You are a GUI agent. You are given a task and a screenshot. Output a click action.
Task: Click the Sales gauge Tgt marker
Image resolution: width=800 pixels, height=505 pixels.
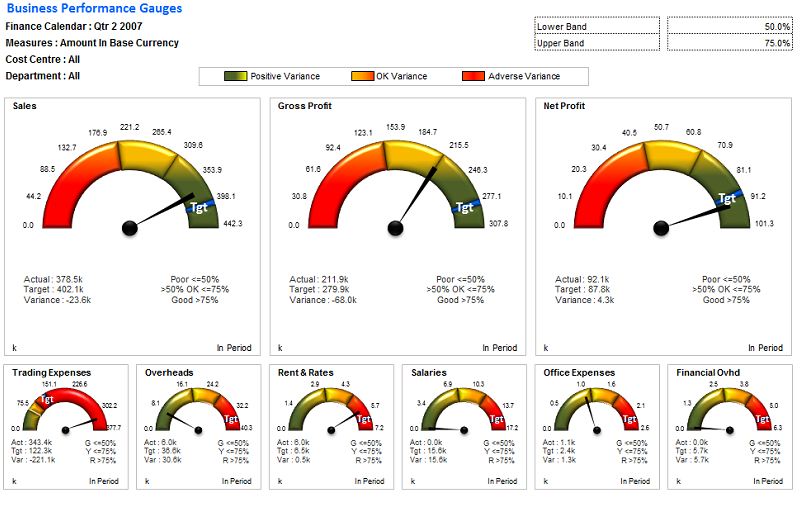(197, 208)
